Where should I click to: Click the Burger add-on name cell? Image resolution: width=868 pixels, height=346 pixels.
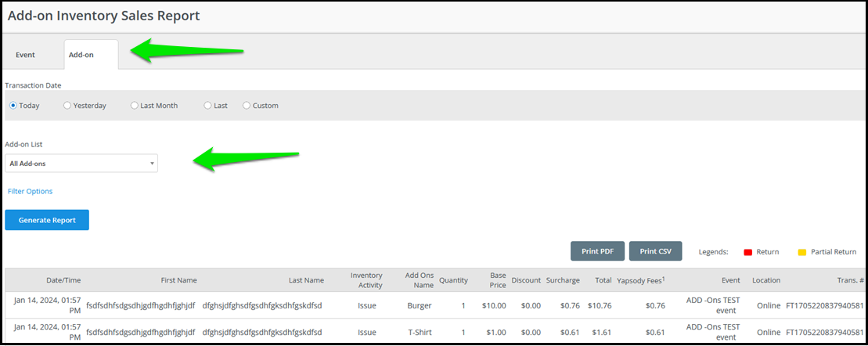(419, 305)
